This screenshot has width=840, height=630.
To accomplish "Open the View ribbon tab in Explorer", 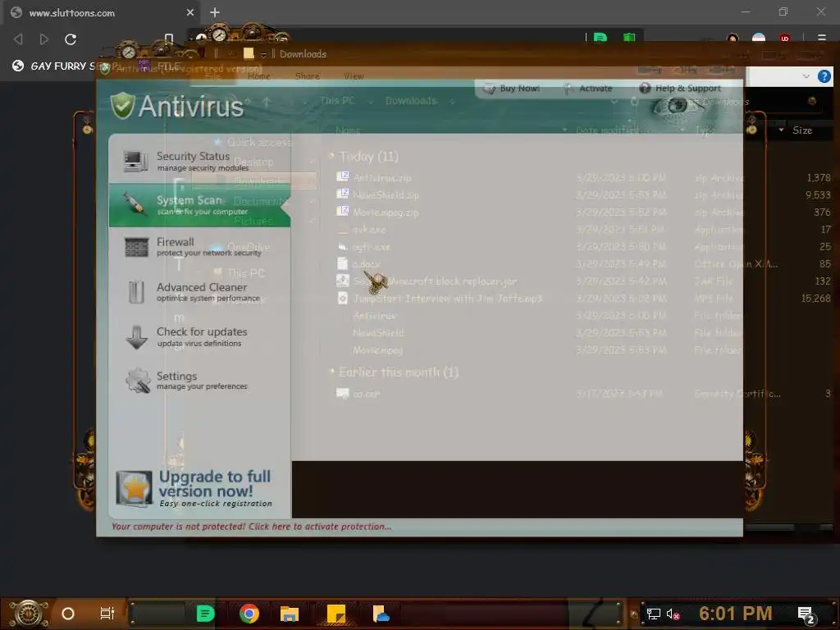I will [354, 76].
